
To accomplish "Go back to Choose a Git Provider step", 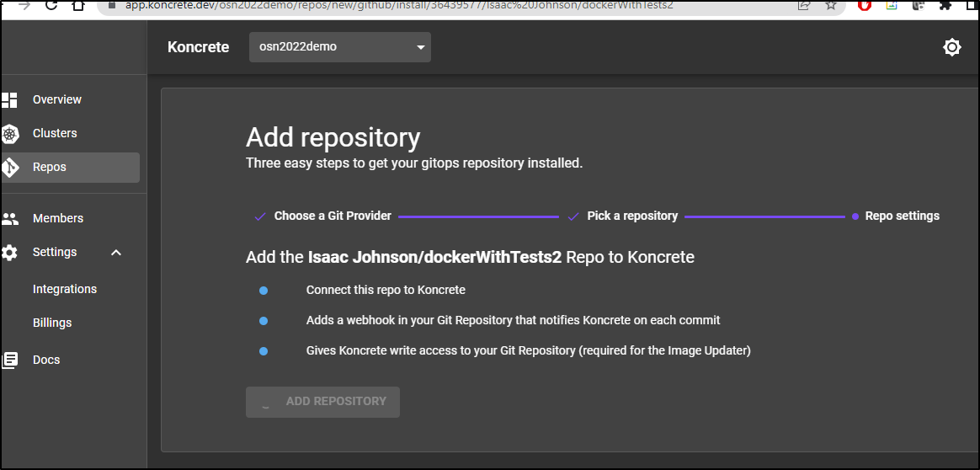I will pyautogui.click(x=333, y=216).
